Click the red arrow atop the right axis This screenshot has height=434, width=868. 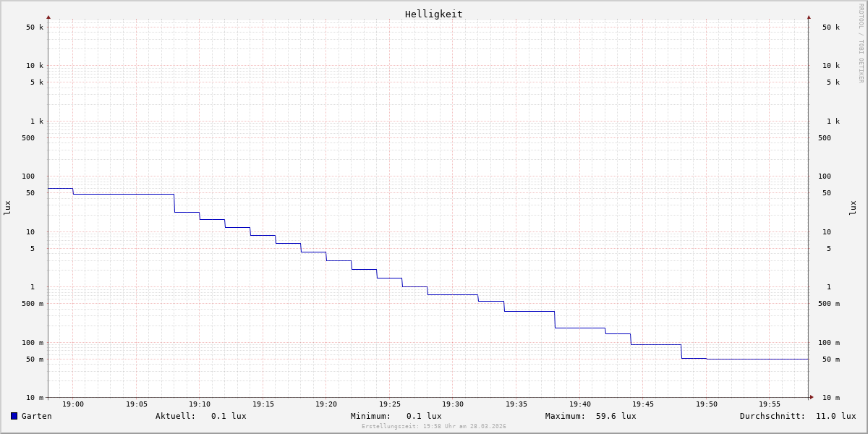click(809, 17)
